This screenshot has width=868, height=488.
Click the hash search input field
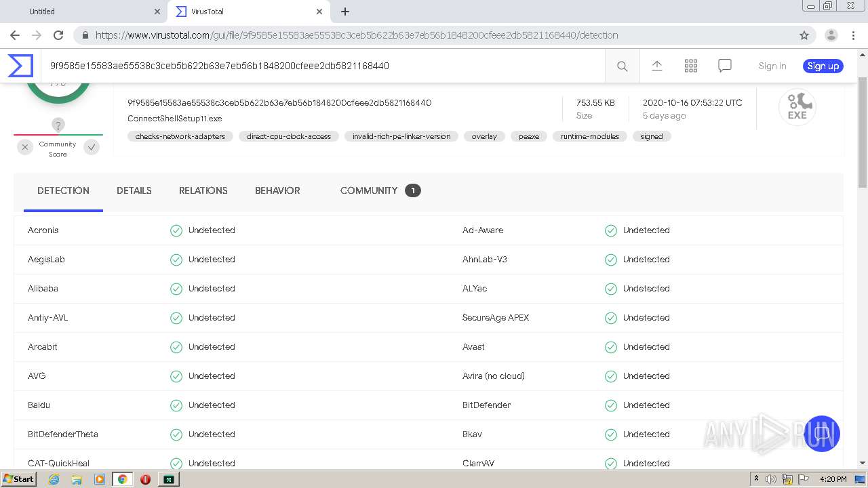coord(323,66)
